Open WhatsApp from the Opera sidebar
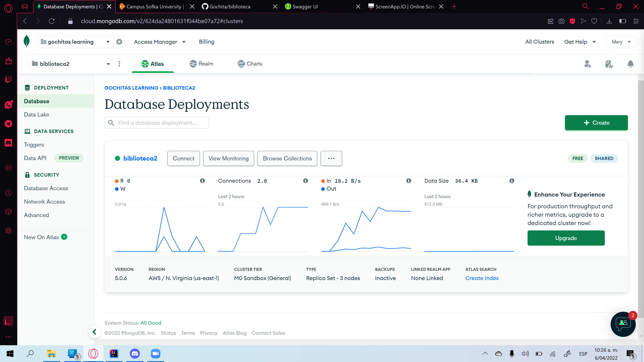Image resolution: width=644 pixels, height=362 pixels. (8, 105)
